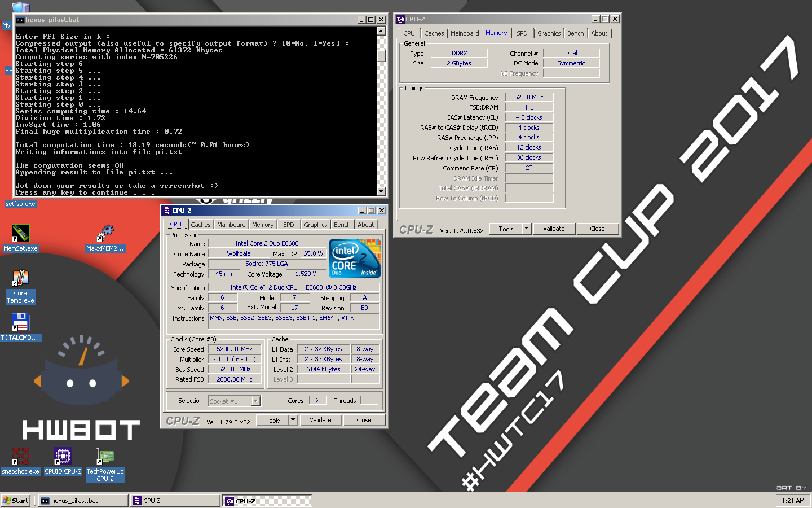
Task: Expand Tools dropdown arrow in processor CPU-Z window
Action: point(293,420)
